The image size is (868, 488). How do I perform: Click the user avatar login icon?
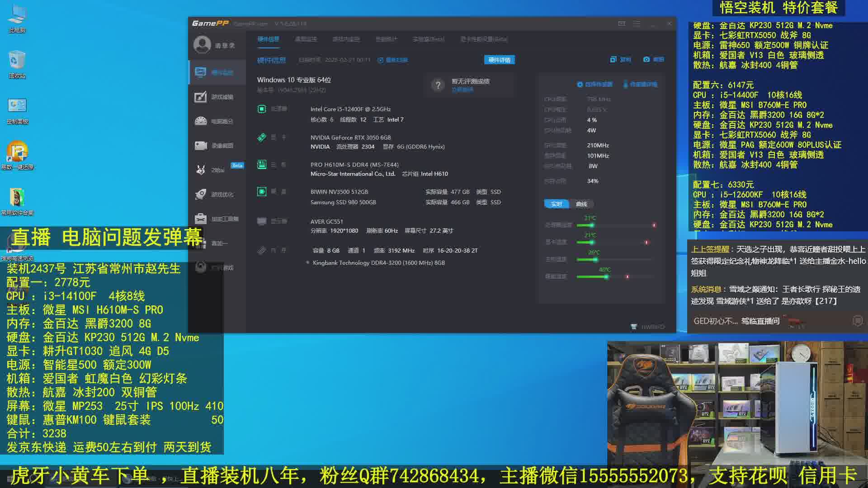[x=202, y=45]
